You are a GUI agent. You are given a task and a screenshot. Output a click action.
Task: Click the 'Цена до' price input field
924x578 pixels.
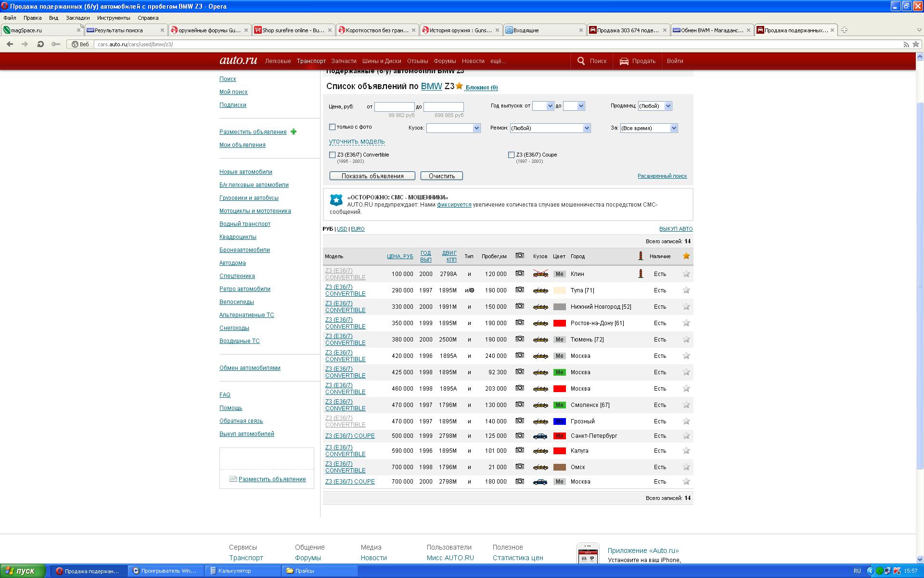tap(443, 106)
